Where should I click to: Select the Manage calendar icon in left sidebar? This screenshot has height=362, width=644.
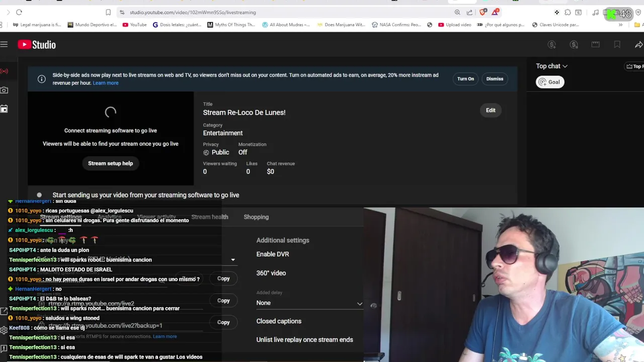(4, 109)
